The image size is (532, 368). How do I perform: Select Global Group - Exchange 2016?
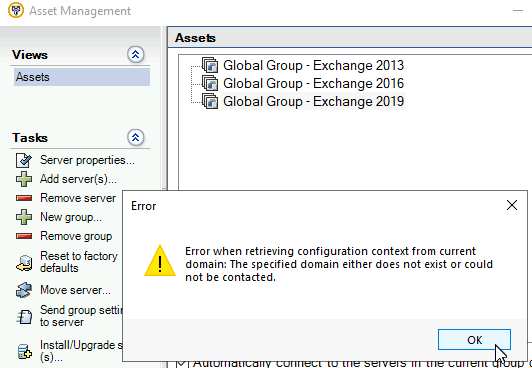(314, 83)
